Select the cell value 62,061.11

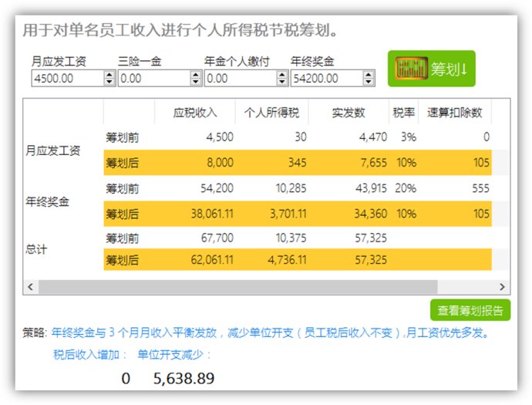pyautogui.click(x=212, y=260)
